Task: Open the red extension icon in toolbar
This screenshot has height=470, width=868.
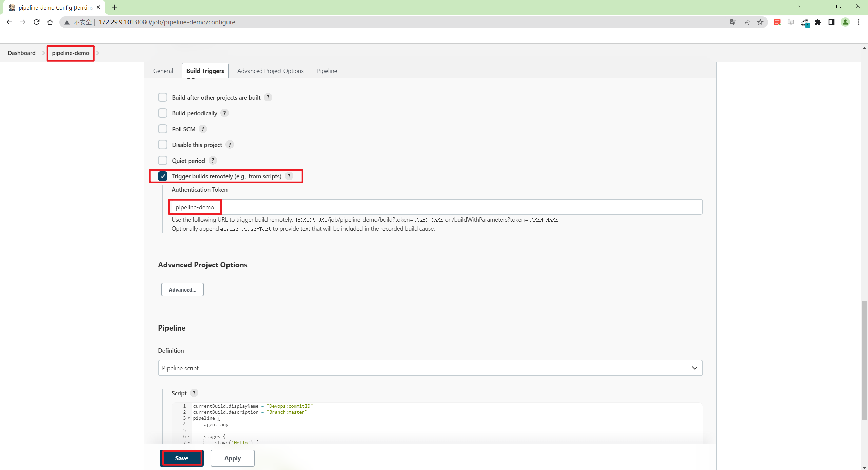Action: (x=777, y=22)
